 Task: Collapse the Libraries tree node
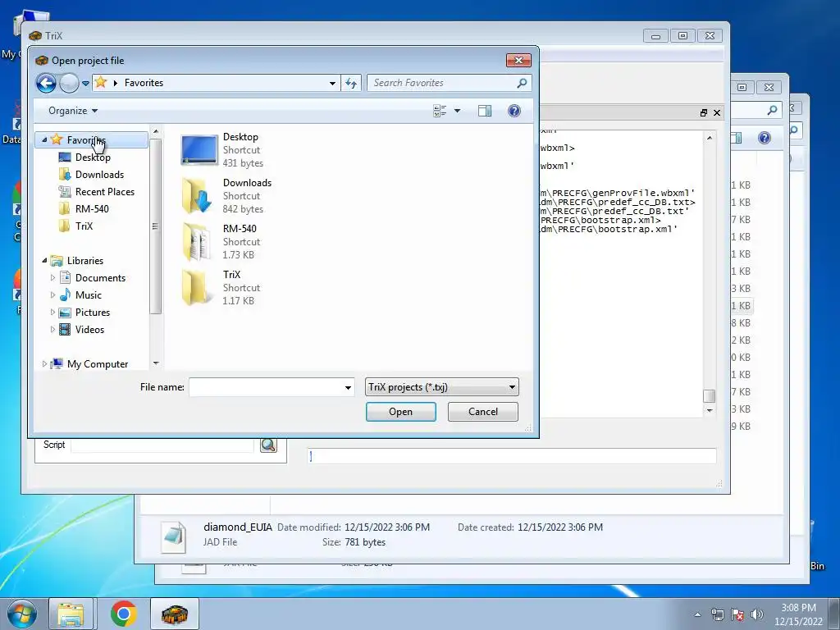tap(44, 260)
